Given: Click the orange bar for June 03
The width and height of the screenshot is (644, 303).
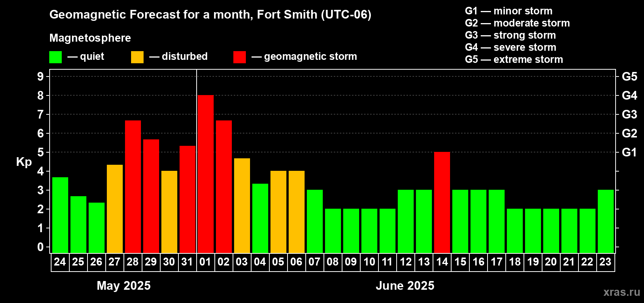Looking at the screenshot, I should (x=242, y=205).
